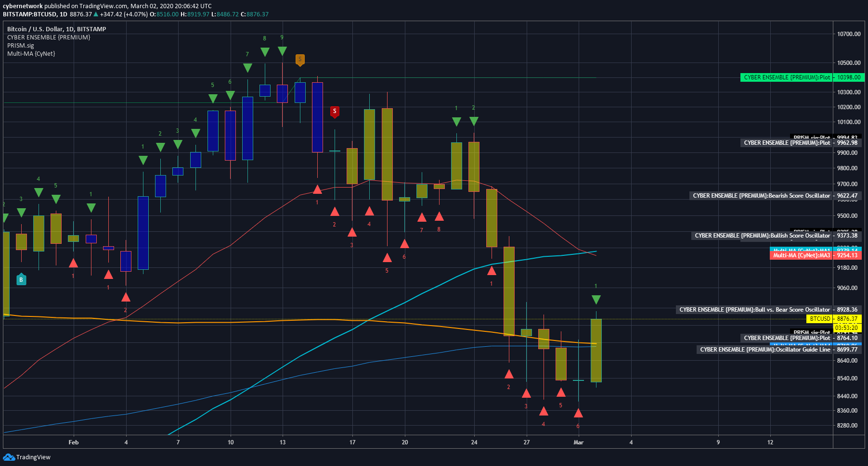
Task: Click CYBER ENSEMBLE Plot label 8764.10
Action: pyautogui.click(x=801, y=338)
